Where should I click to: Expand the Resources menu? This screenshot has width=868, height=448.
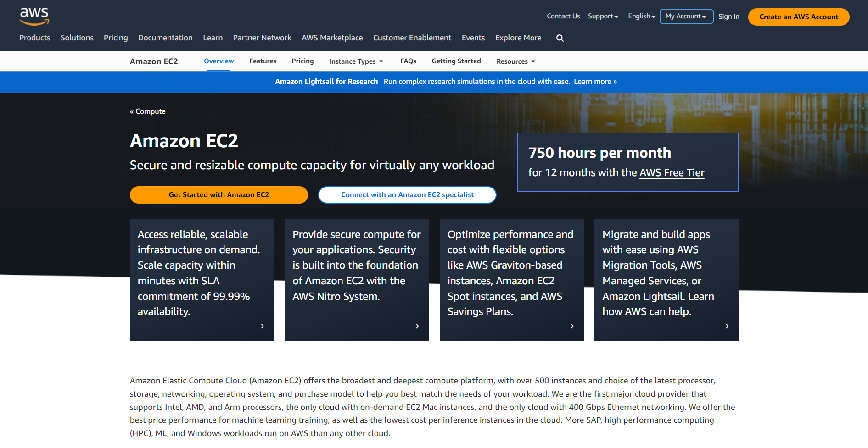pyautogui.click(x=516, y=61)
